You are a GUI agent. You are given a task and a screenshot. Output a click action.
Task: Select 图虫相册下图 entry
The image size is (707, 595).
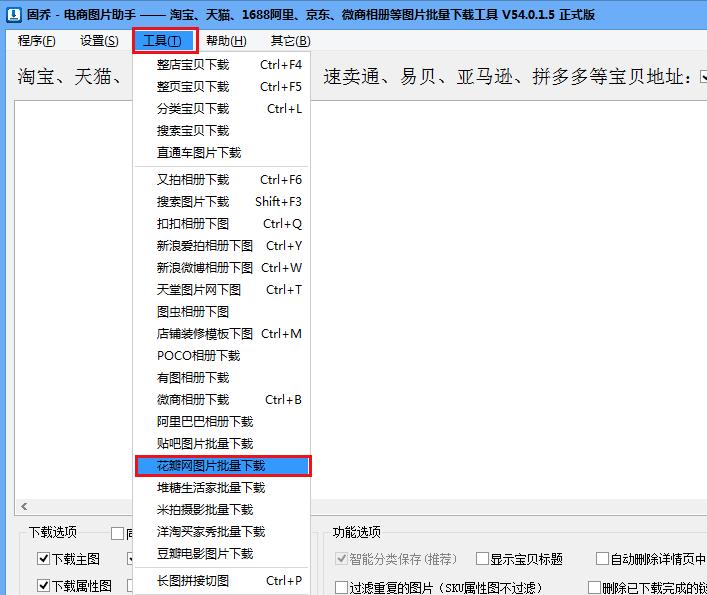click(x=222, y=312)
